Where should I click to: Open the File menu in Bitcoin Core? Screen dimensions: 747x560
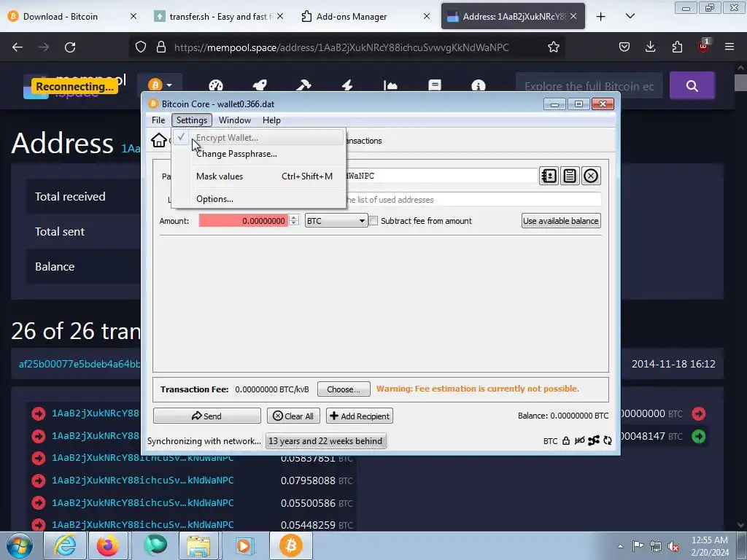[x=158, y=120]
